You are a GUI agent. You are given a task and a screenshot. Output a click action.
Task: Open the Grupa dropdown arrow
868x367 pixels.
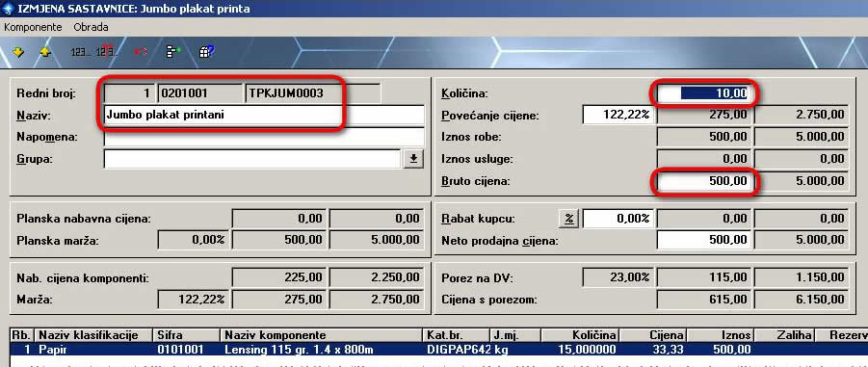413,160
